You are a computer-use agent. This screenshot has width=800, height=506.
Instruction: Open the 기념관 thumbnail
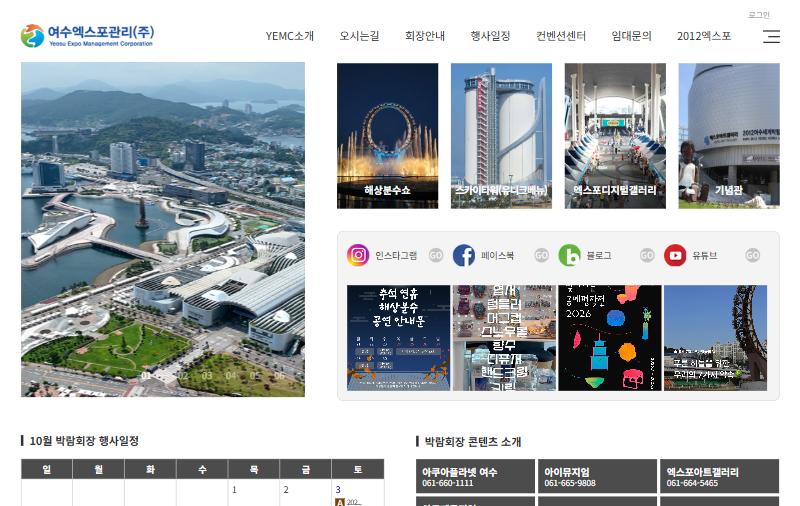tap(729, 136)
